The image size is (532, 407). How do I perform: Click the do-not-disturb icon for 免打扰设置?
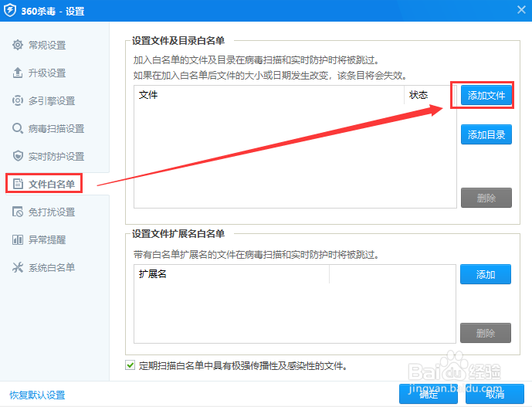tap(18, 212)
